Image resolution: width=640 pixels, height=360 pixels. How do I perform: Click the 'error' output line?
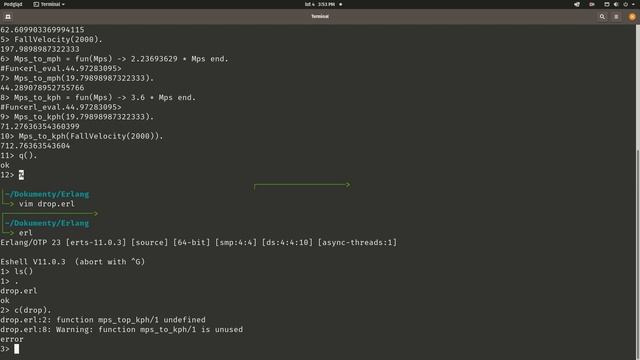pos(12,340)
